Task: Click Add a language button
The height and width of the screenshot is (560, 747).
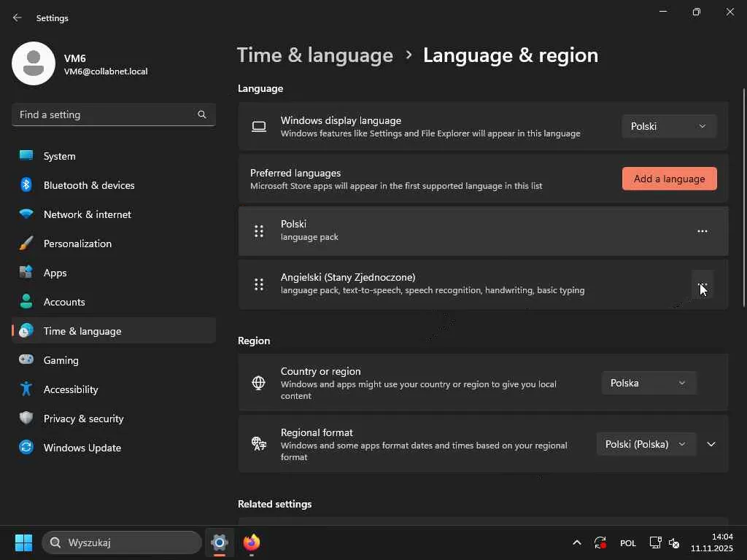Action: tap(669, 179)
